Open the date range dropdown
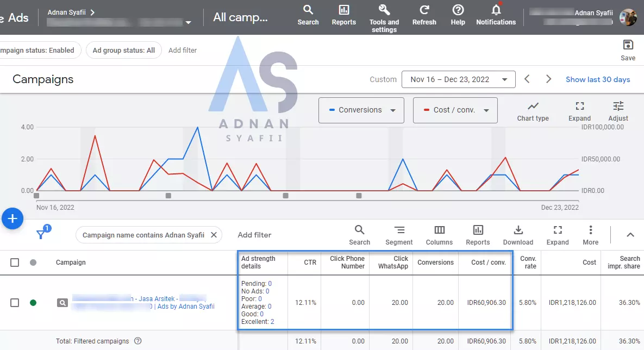 pyautogui.click(x=458, y=79)
